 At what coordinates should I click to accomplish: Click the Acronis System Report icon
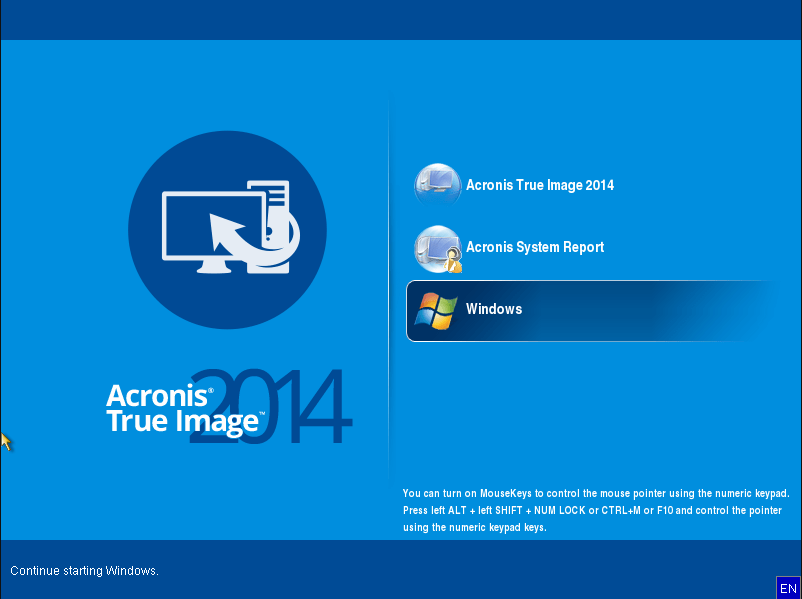point(438,249)
